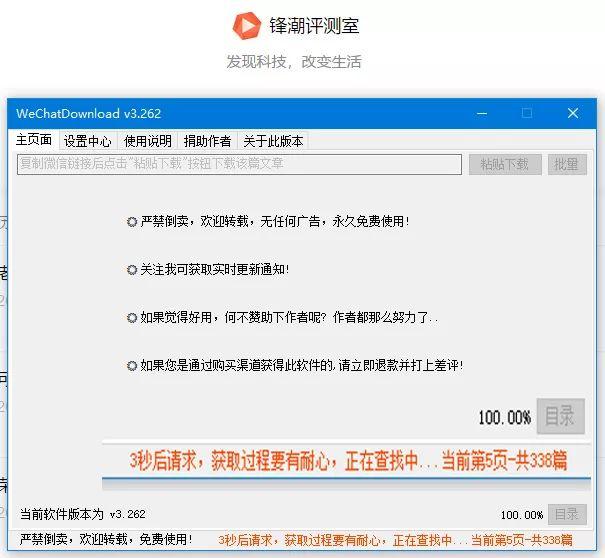
Task: Click the bullet before 如果您是通过购买 line
Action: [x=132, y=365]
